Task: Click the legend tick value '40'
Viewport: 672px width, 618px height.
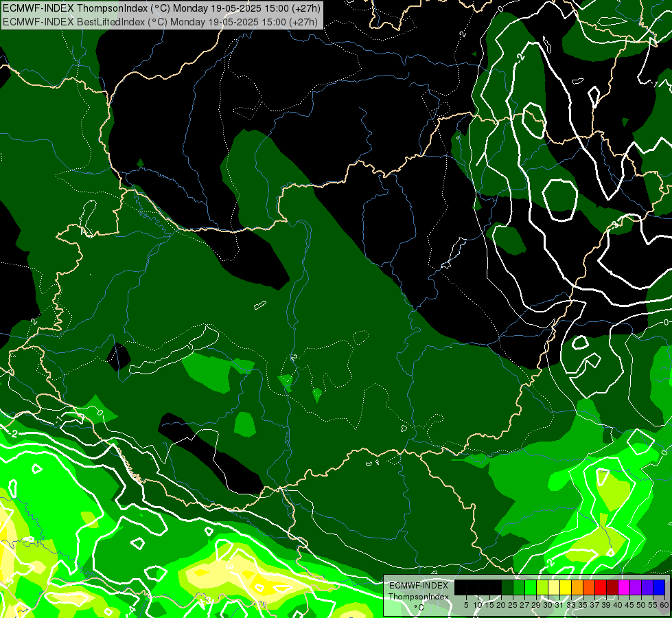Action: click(618, 605)
